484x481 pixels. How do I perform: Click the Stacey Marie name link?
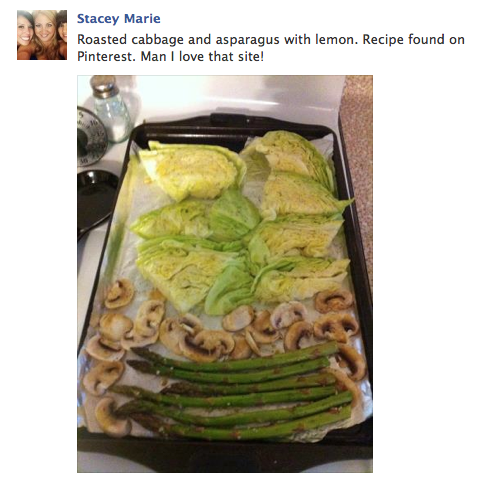[119, 19]
